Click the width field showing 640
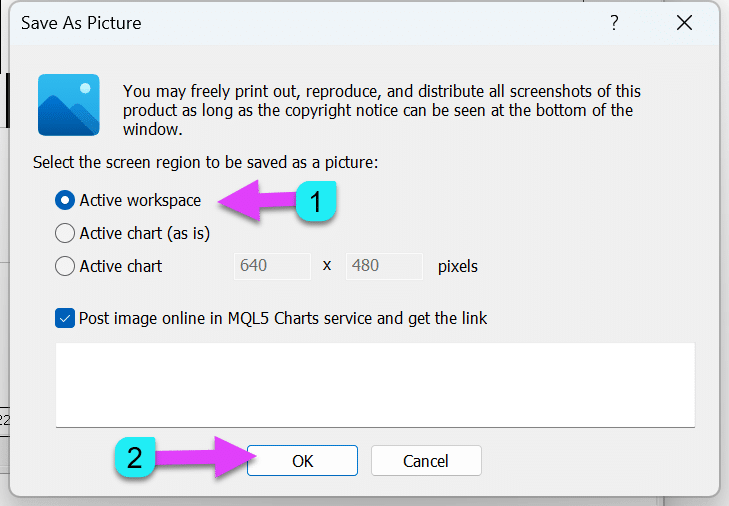Screen dimensions: 729x506 [x=272, y=266]
